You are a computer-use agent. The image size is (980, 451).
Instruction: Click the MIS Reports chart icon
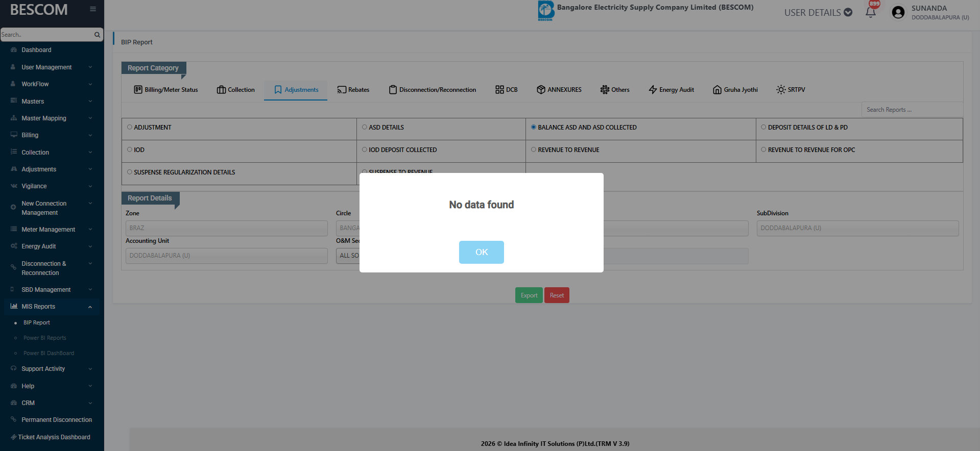point(14,306)
